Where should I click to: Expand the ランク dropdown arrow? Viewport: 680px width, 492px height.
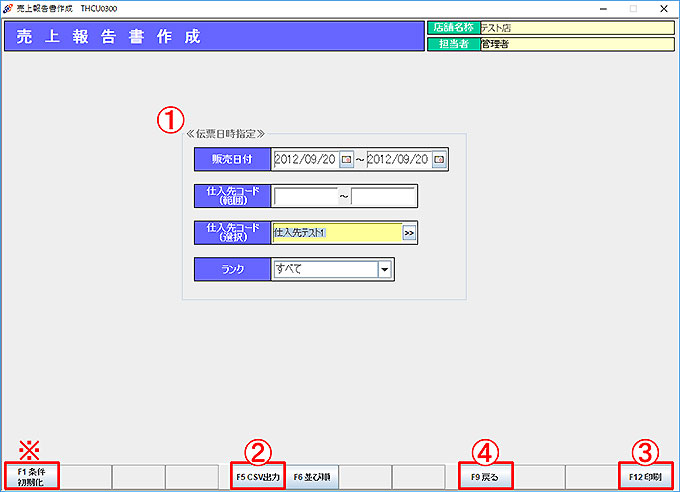tap(384, 269)
